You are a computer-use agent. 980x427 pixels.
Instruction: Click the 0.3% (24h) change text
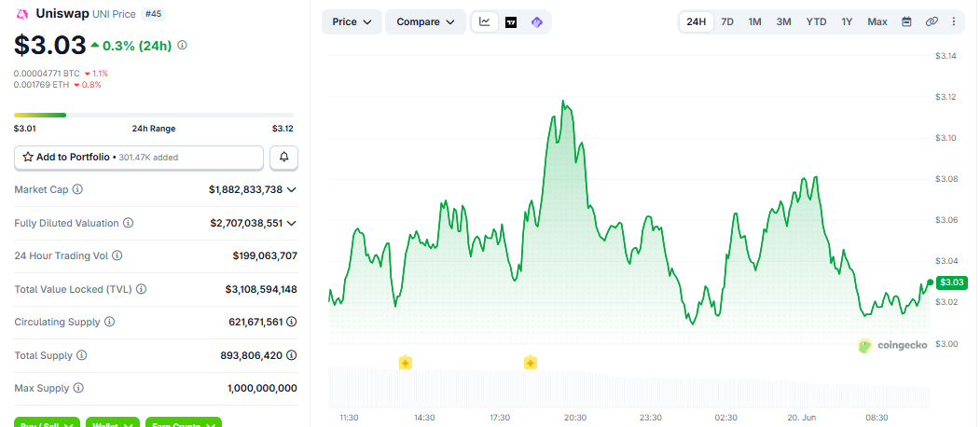pyautogui.click(x=137, y=45)
